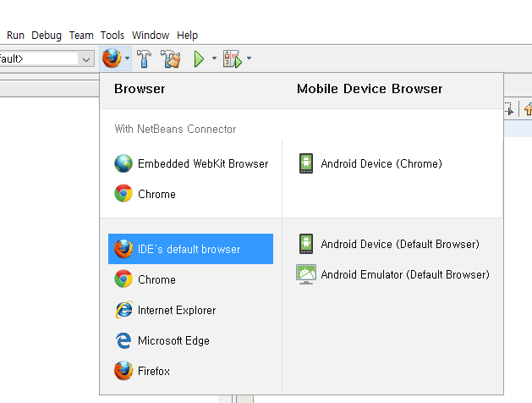
Task: Click the selection cursor icon at right
Action: [x=509, y=109]
